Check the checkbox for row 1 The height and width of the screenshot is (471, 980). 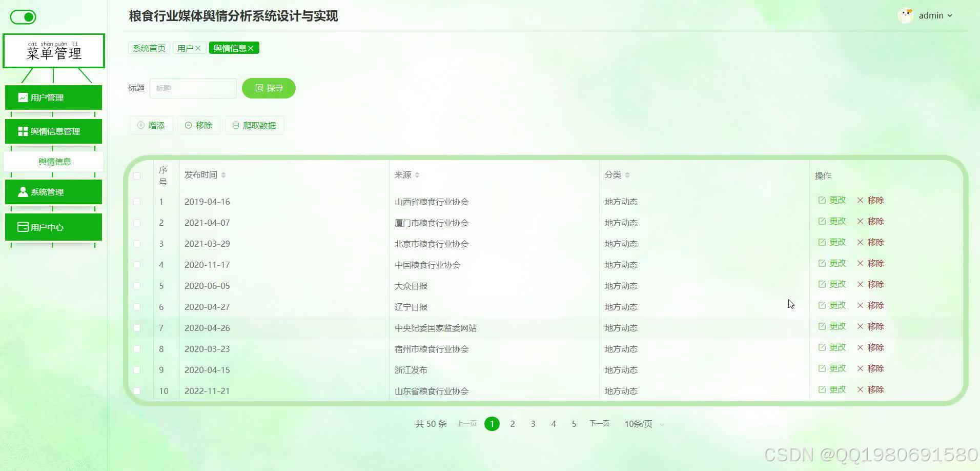pos(137,202)
